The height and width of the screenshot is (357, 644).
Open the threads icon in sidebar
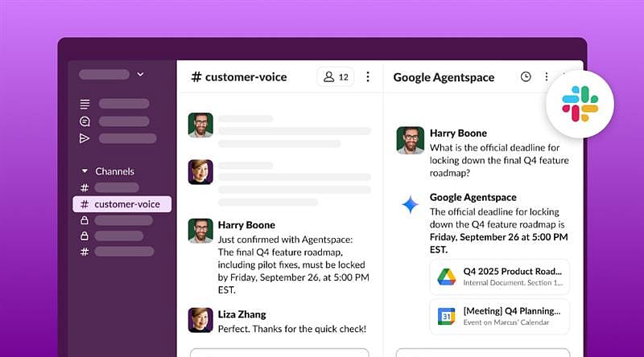pos(85,104)
